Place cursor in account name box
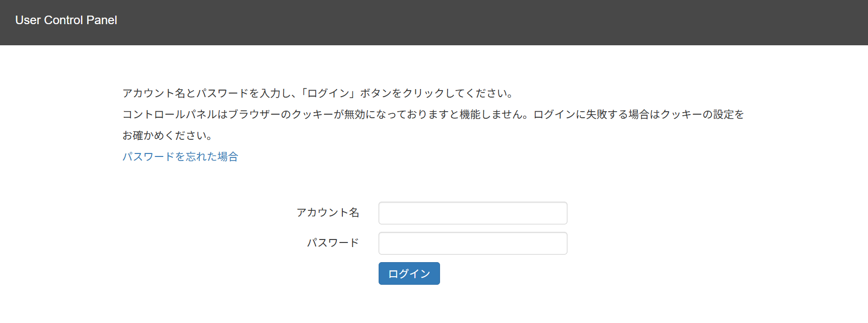 tap(473, 213)
